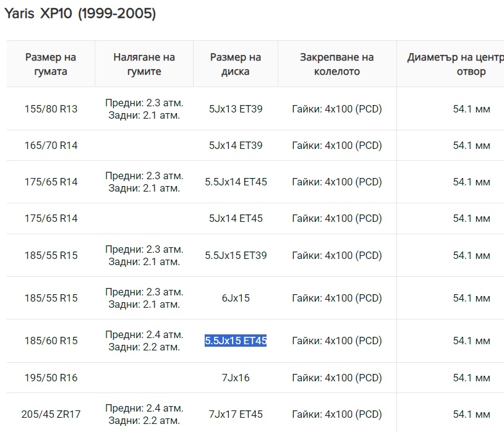Click the "Размер на диска" column header

pyautogui.click(x=236, y=64)
